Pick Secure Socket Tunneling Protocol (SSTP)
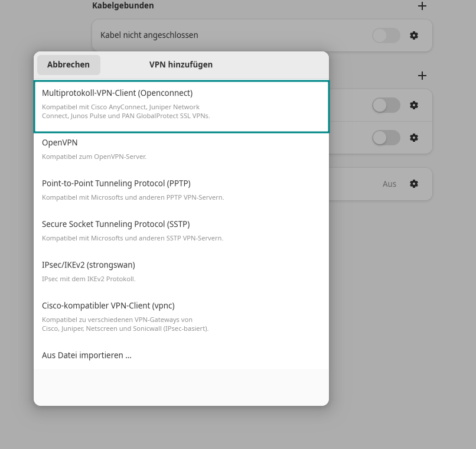Viewport: 476px width, 449px height. [x=181, y=230]
